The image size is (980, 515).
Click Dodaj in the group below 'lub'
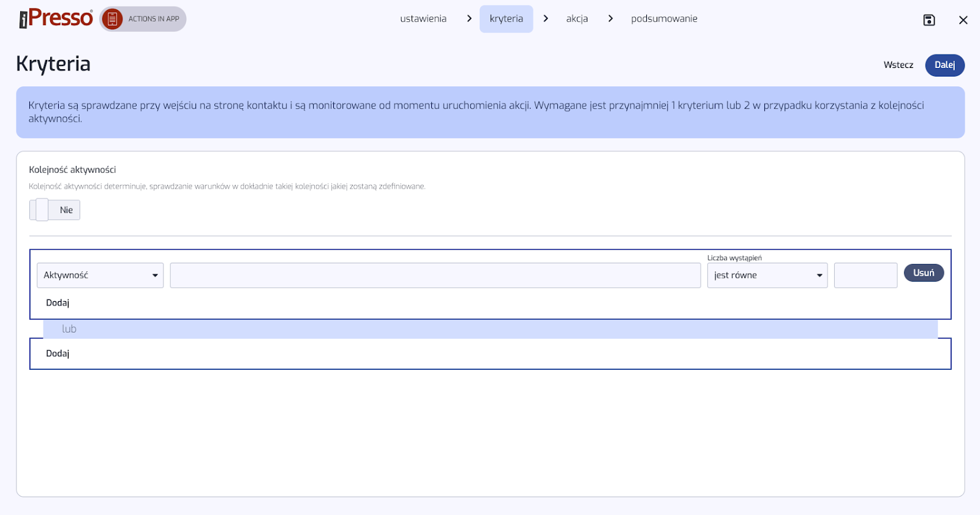(x=58, y=353)
